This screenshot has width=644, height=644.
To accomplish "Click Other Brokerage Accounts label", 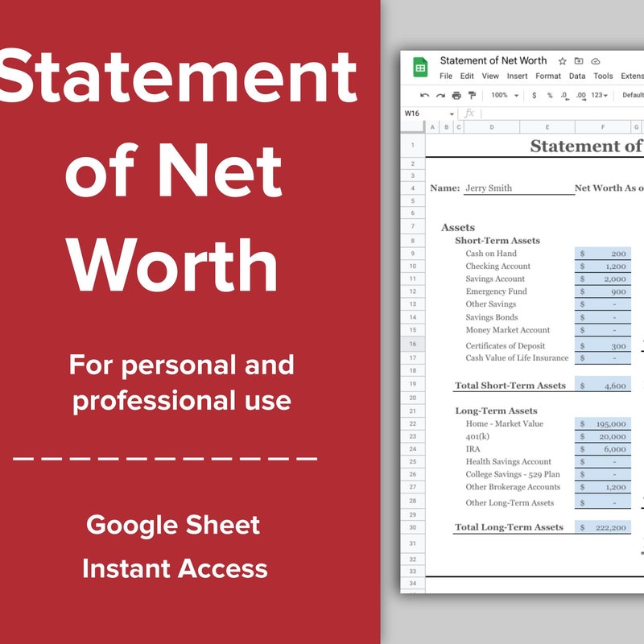I will point(513,487).
